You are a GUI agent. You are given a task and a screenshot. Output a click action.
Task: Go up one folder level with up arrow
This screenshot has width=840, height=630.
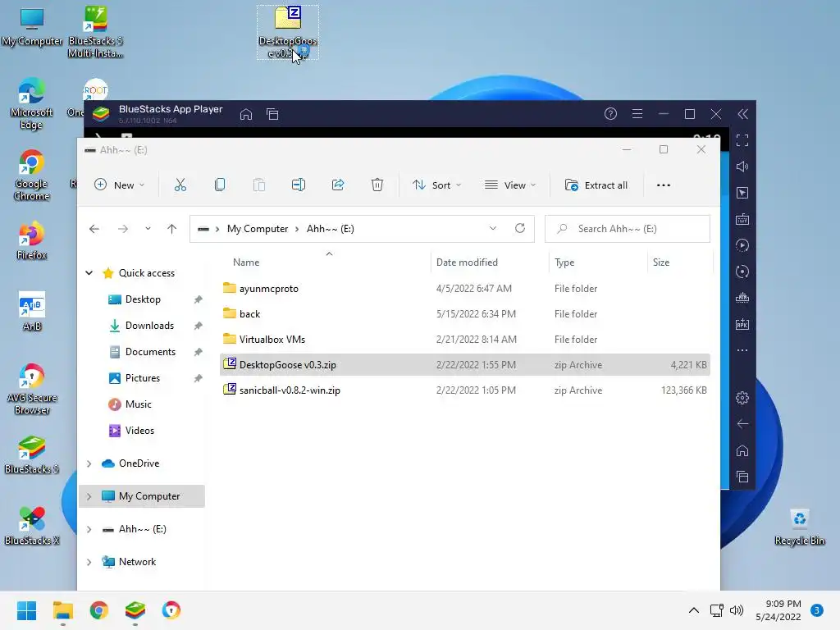[171, 229]
